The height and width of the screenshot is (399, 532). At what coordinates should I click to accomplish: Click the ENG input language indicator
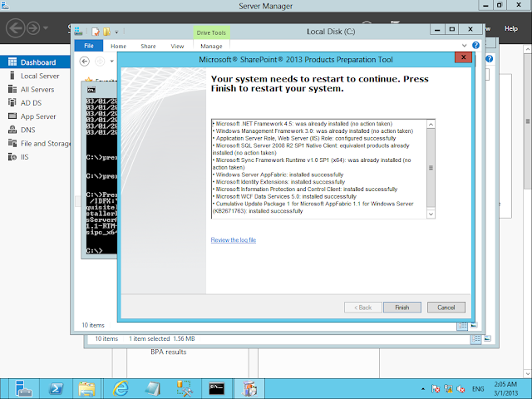click(478, 389)
